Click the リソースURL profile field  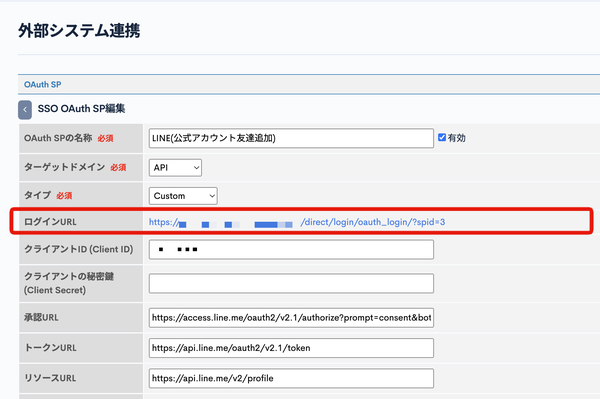pyautogui.click(x=291, y=378)
